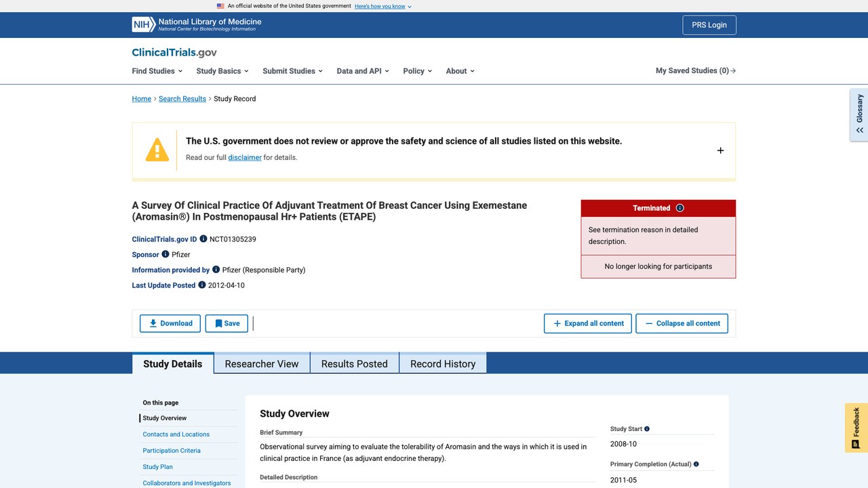Click the info icon beside ClinicalTrials.gov ID
The width and height of the screenshot is (868, 488).
pos(203,239)
